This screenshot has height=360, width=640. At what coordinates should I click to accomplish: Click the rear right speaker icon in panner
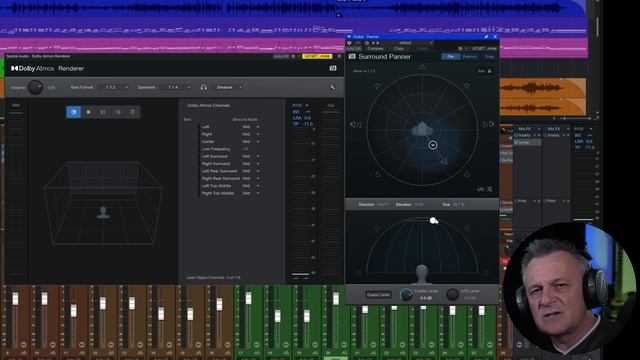467,175
